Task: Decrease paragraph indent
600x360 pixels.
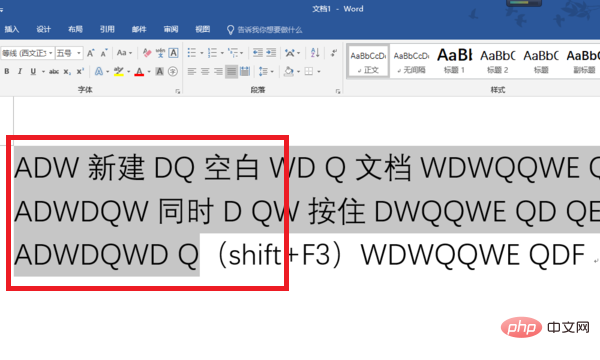Action: 258,53
